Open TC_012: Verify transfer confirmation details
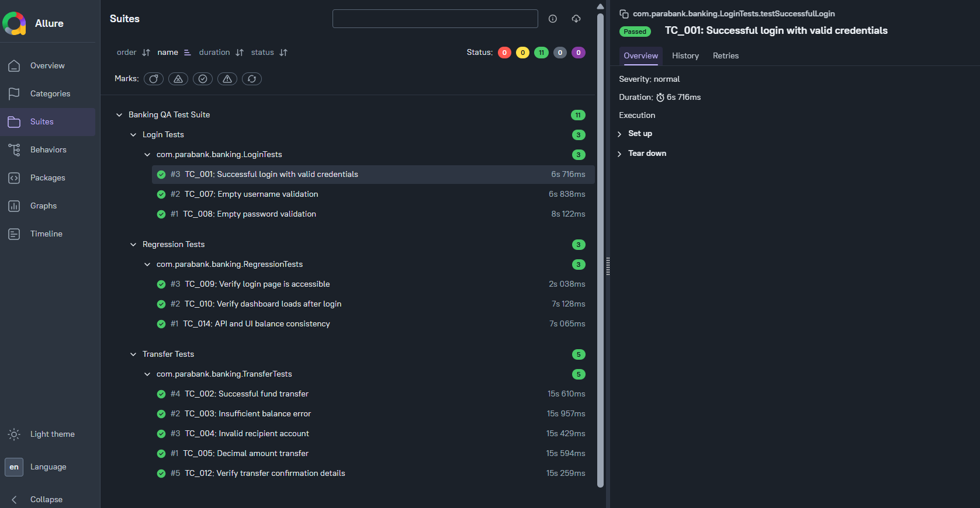The image size is (980, 508). pyautogui.click(x=373, y=474)
